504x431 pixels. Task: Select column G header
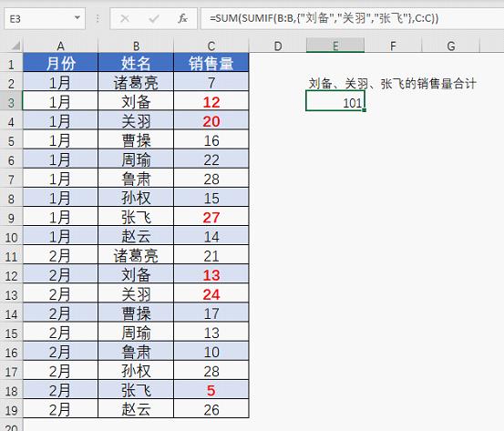[450, 46]
